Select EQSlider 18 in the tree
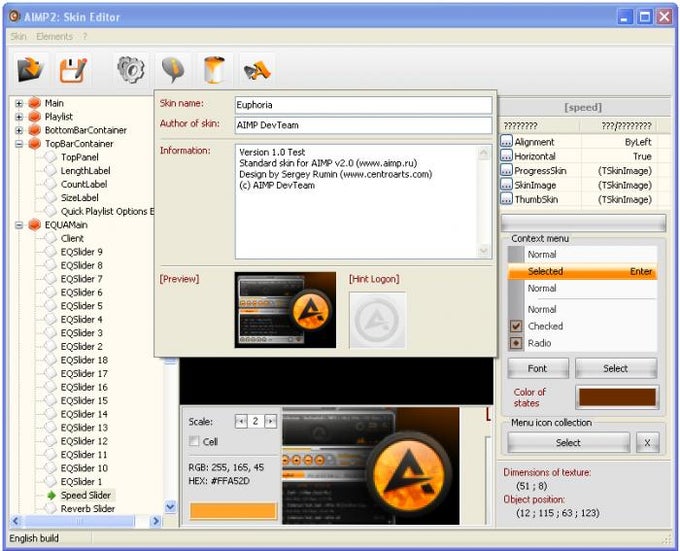The image size is (680, 551). click(85, 360)
